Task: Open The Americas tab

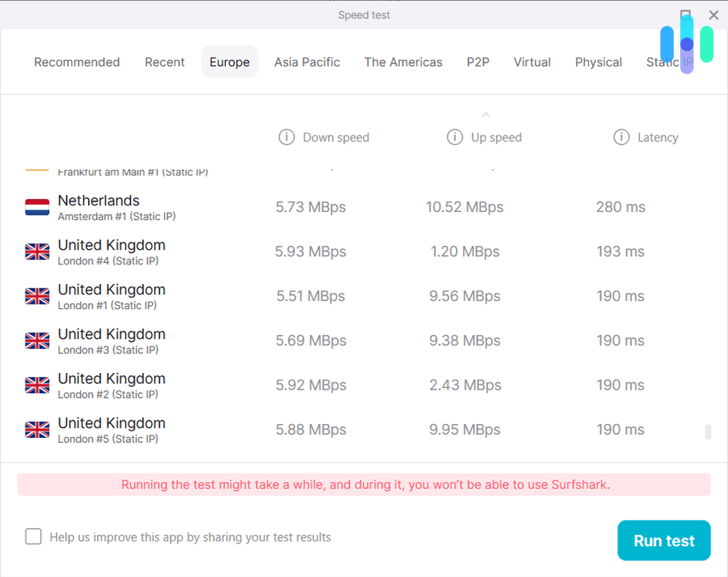Action: click(403, 62)
